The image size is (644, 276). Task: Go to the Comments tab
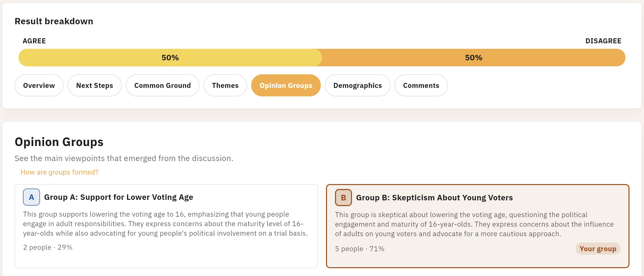pyautogui.click(x=421, y=85)
